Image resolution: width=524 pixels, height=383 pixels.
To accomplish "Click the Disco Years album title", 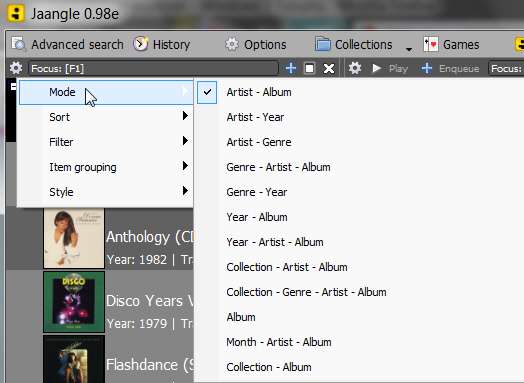I will [x=150, y=301].
